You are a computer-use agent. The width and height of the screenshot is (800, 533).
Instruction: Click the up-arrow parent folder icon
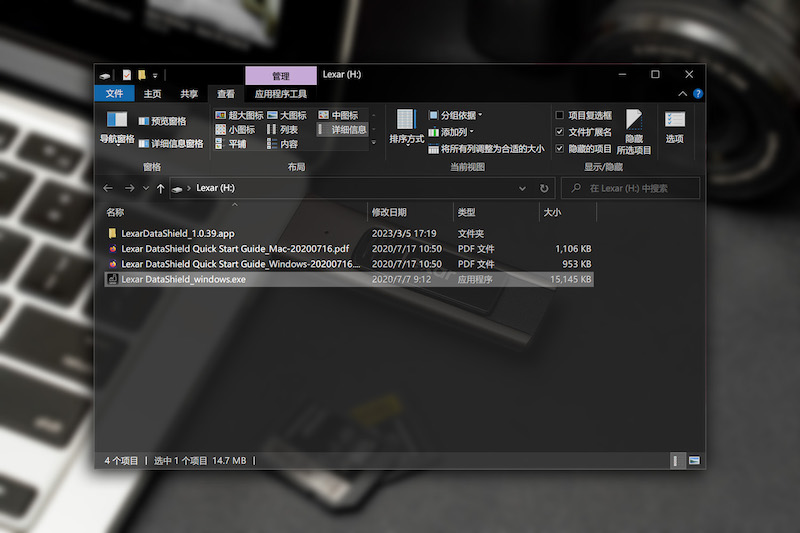[161, 188]
